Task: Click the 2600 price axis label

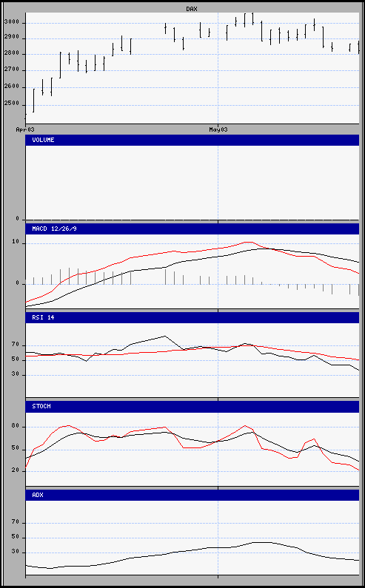Action: pos(11,87)
